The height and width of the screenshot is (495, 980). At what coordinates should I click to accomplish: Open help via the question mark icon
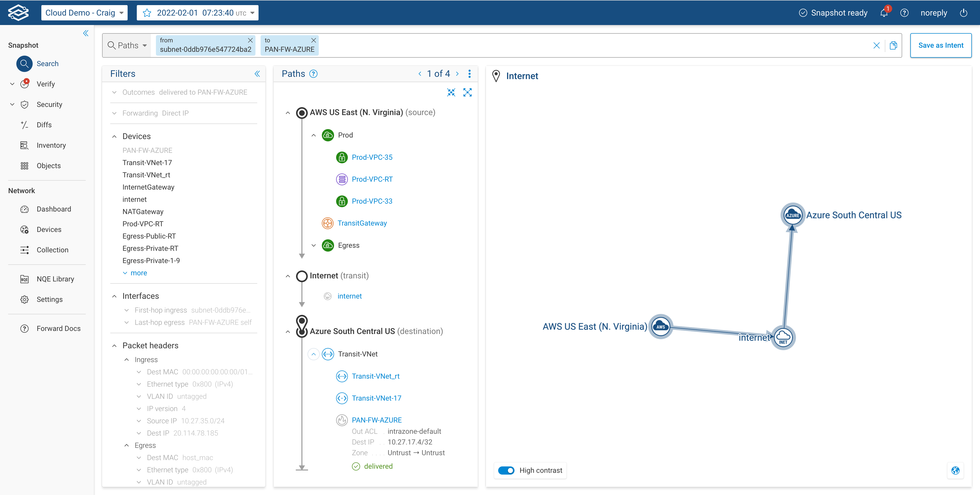905,13
